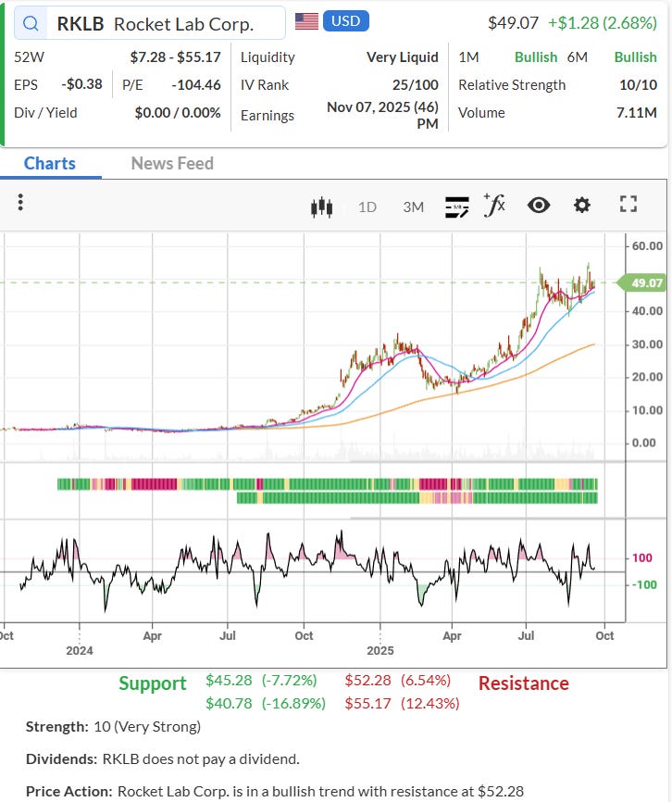Select the USD currency badge
This screenshot has height=802, width=672.
pyautogui.click(x=345, y=21)
